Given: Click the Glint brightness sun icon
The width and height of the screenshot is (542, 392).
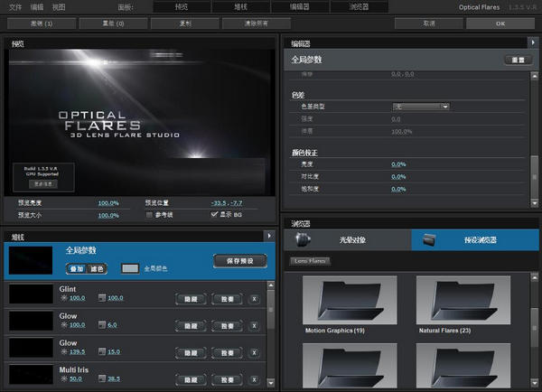Looking at the screenshot, I should point(62,298).
